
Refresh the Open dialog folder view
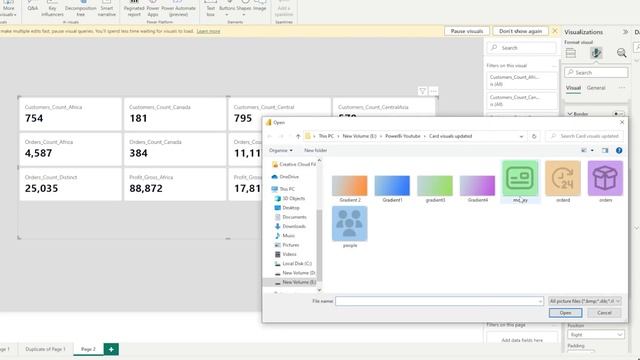click(534, 136)
